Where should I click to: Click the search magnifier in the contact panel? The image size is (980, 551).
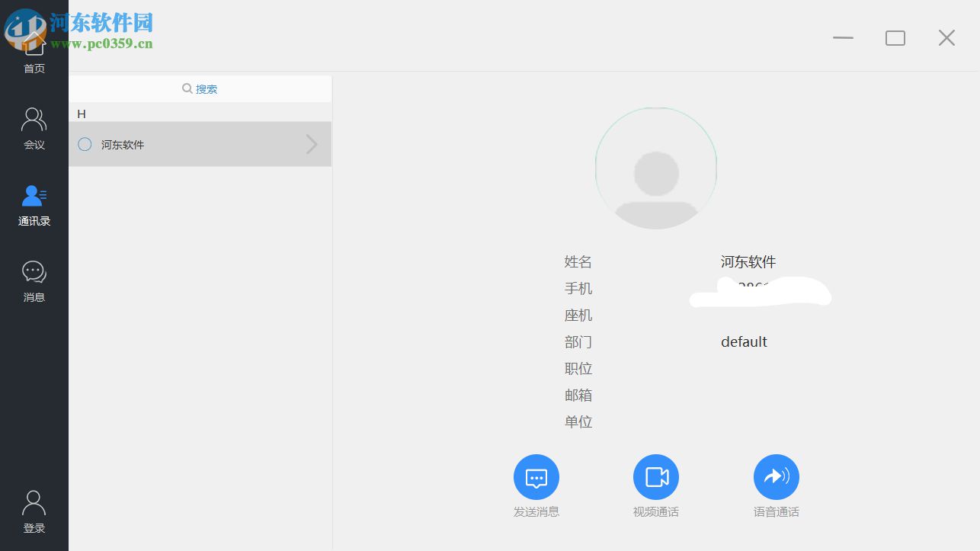187,88
